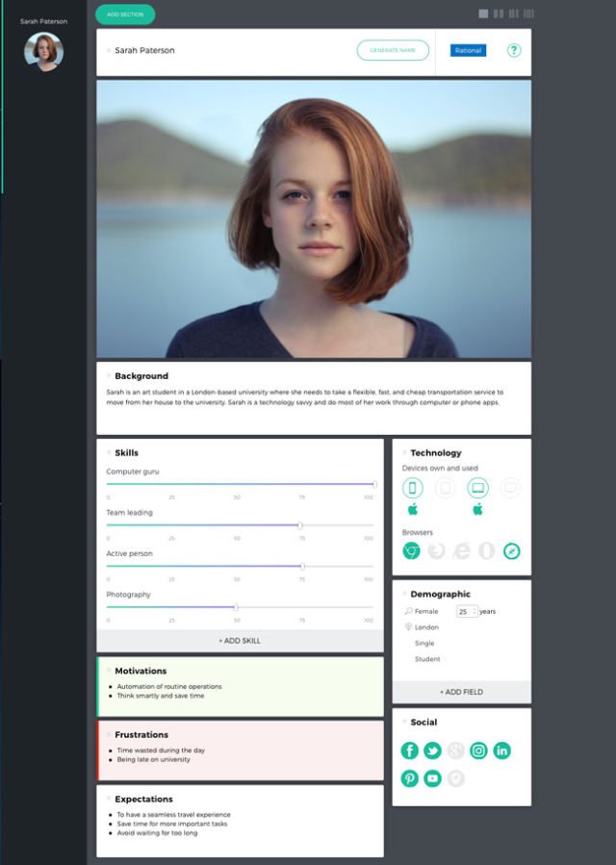Select the laptop device icon
Image resolution: width=616 pixels, height=865 pixels.
click(477, 488)
